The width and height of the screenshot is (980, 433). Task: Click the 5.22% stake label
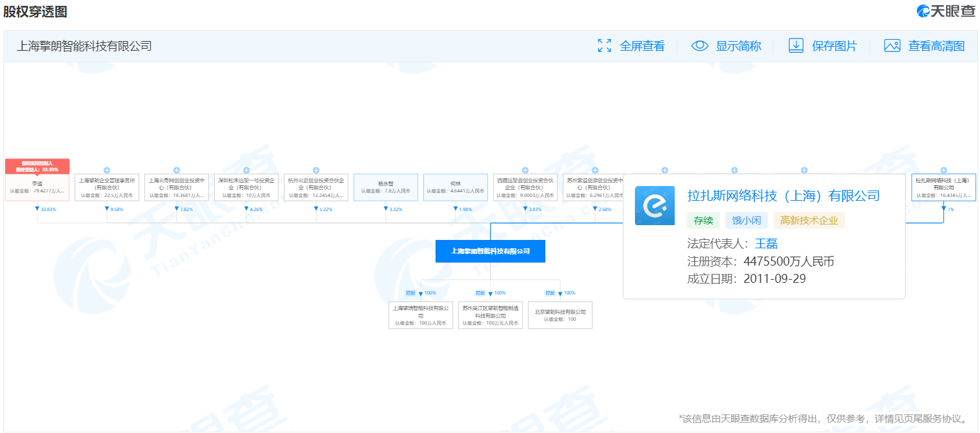coord(326,209)
